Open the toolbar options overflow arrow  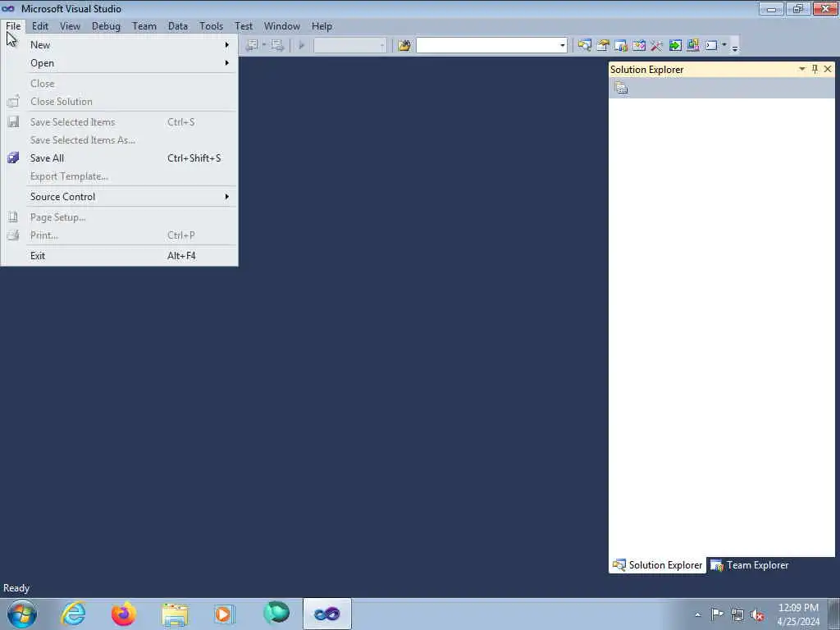pyautogui.click(x=735, y=47)
